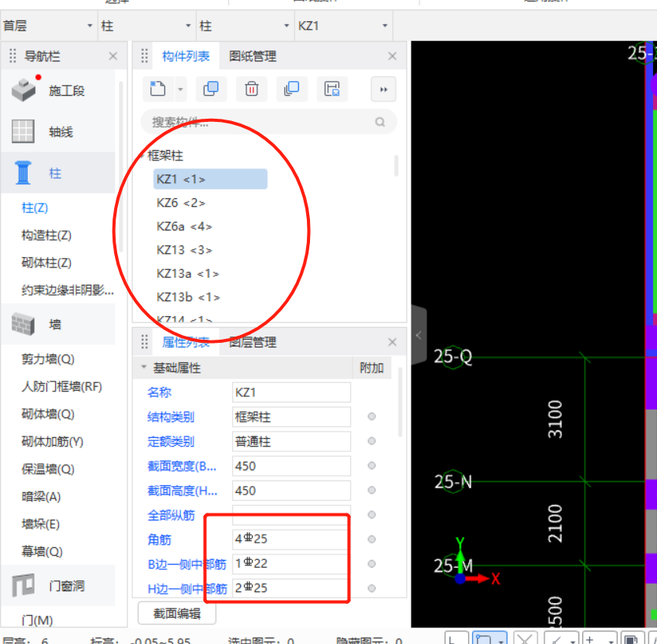This screenshot has width=657, height=644.
Task: Select 幕墙(Q) in navigation
Action: (x=42, y=551)
